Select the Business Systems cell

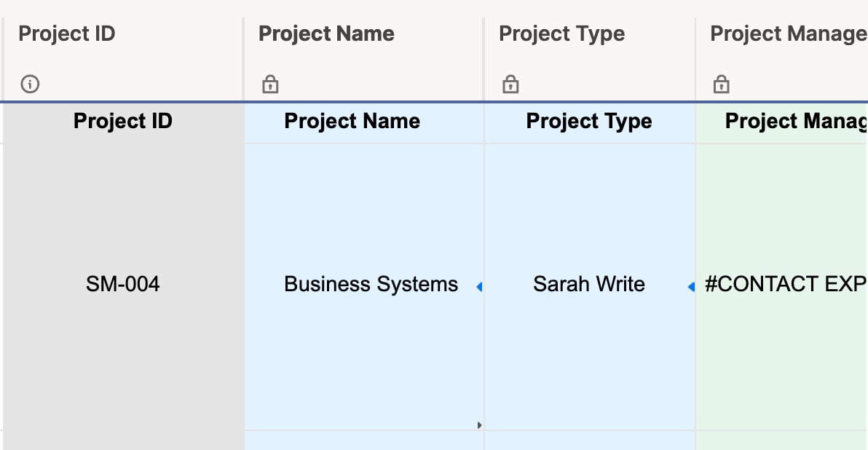[x=371, y=284]
